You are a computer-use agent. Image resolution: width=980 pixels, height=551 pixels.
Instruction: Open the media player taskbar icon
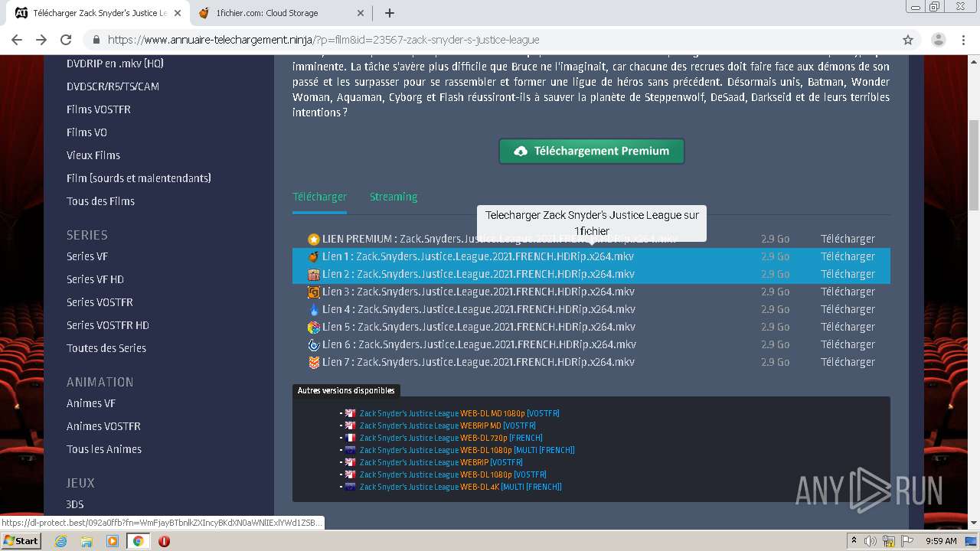pos(113,541)
